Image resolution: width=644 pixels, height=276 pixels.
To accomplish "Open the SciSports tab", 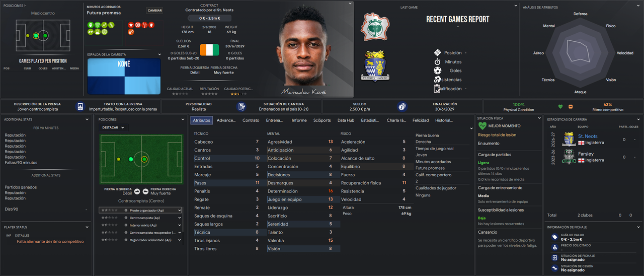I will 322,120.
